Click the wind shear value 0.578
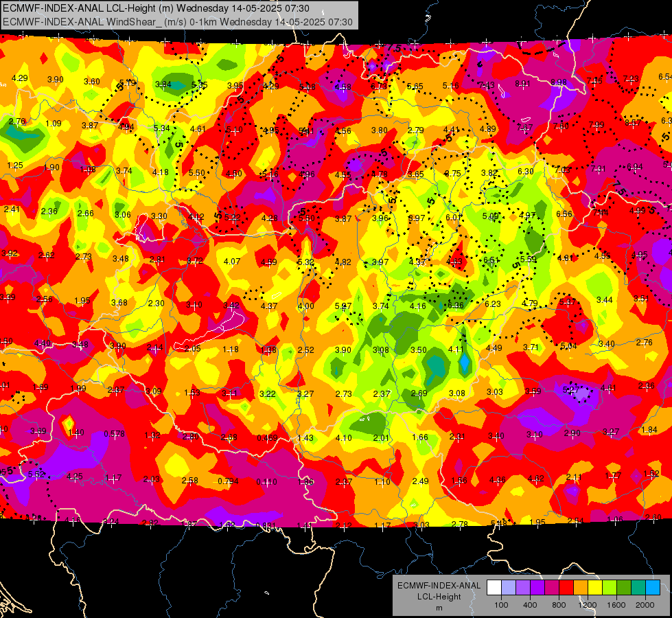This screenshot has width=672, height=618. (x=115, y=434)
